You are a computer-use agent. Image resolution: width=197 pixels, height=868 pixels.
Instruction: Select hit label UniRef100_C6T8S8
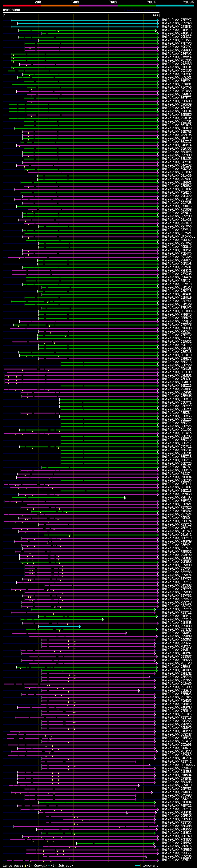click(x=176, y=91)
